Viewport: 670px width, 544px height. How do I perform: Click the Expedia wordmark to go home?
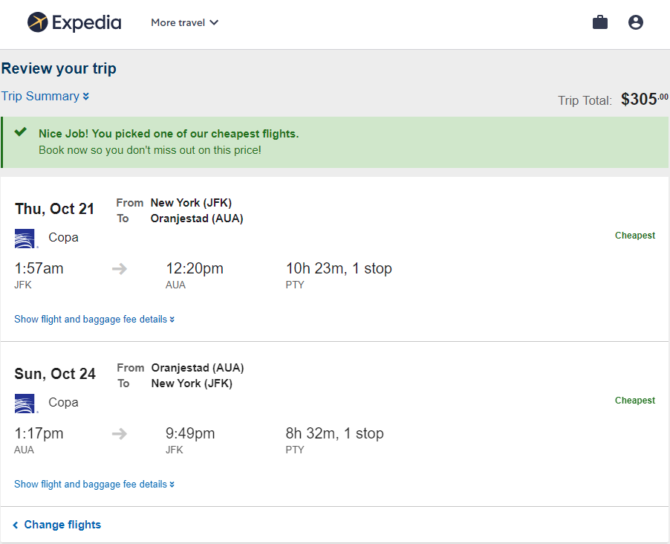[87, 23]
